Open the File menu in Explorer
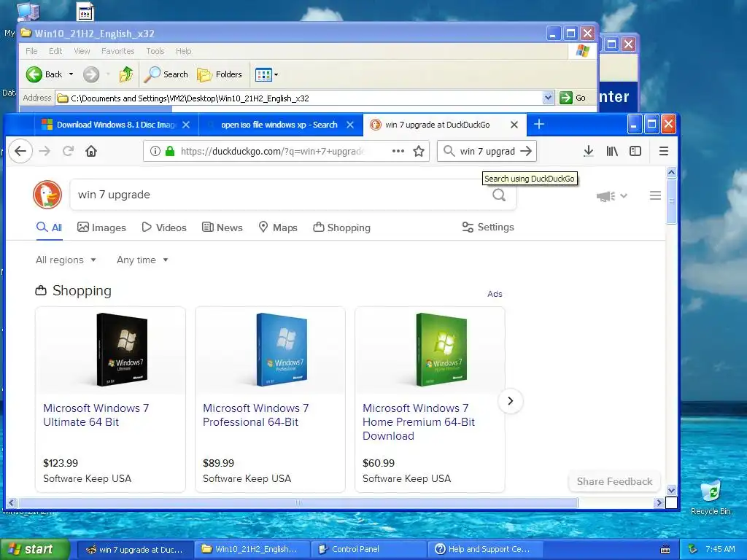 (x=31, y=51)
